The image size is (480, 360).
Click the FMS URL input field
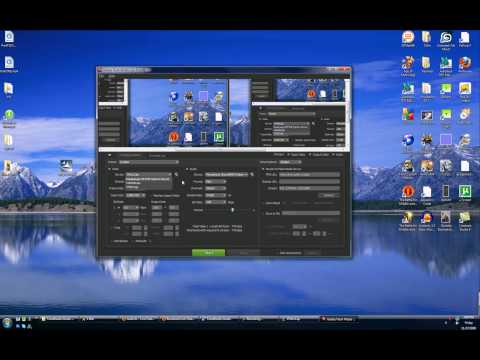click(309, 174)
